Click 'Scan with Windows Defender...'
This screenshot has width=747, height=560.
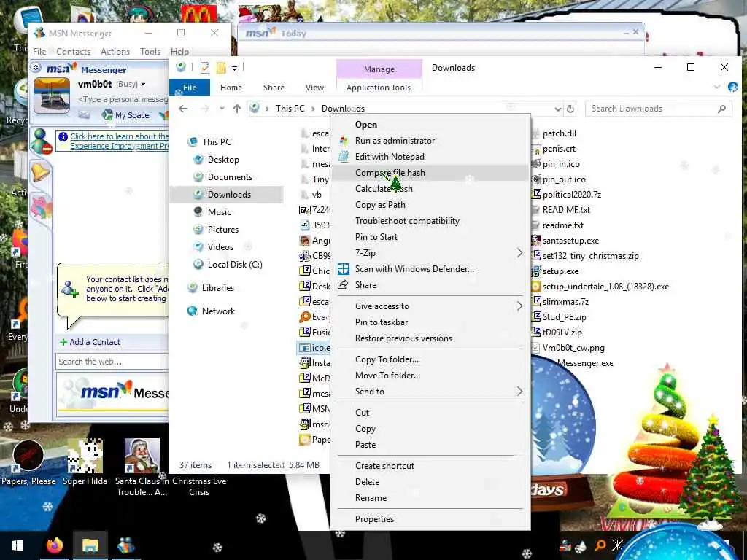pyautogui.click(x=414, y=269)
